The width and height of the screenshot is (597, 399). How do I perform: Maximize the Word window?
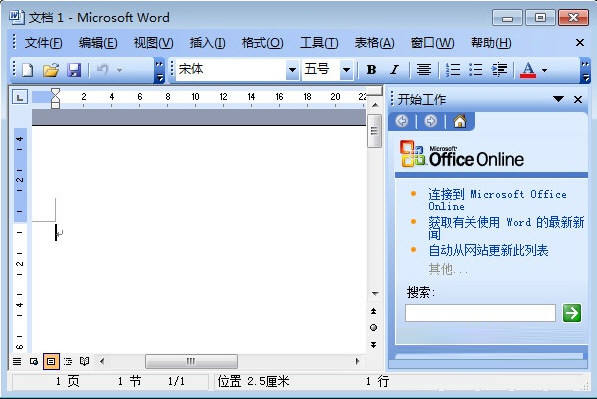pyautogui.click(x=540, y=18)
